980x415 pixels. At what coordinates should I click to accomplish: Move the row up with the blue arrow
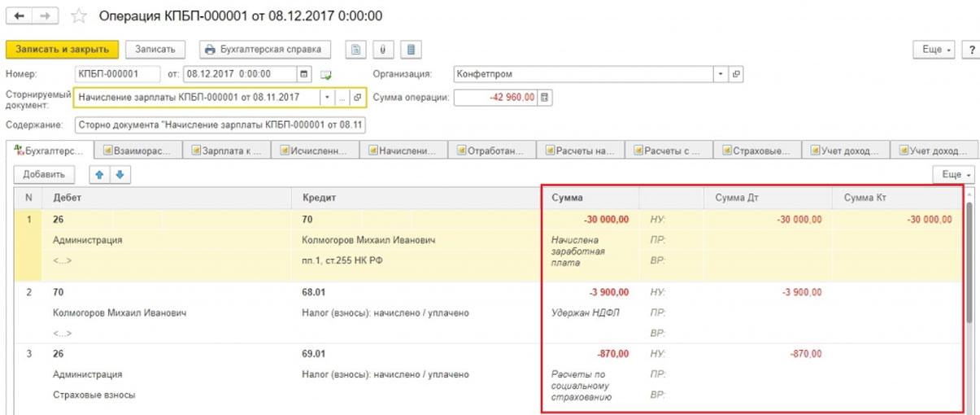pos(98,174)
